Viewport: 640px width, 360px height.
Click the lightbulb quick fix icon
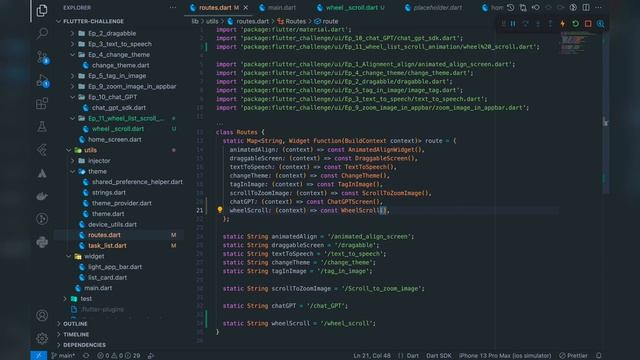[x=220, y=210]
